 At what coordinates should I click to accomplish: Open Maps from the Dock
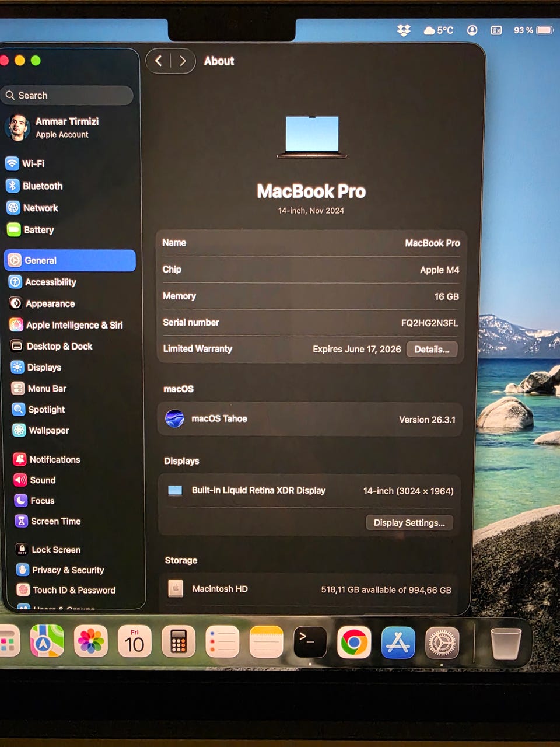47,641
